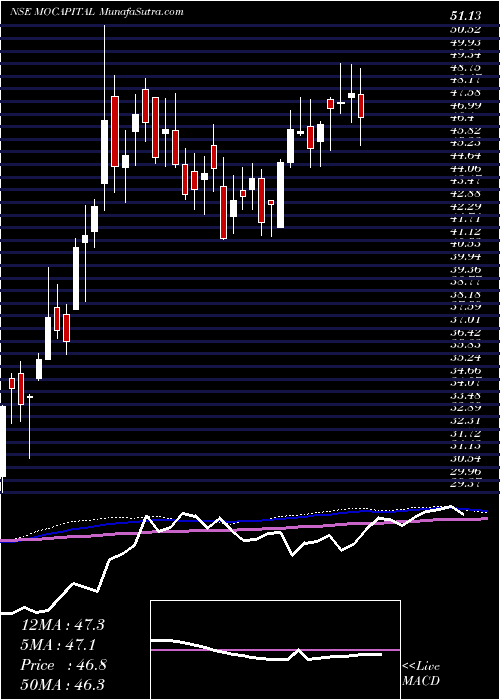Viewport: 500px width, 700px height.
Task: Click the 5MA : 47.1 readout
Action: pos(58,645)
